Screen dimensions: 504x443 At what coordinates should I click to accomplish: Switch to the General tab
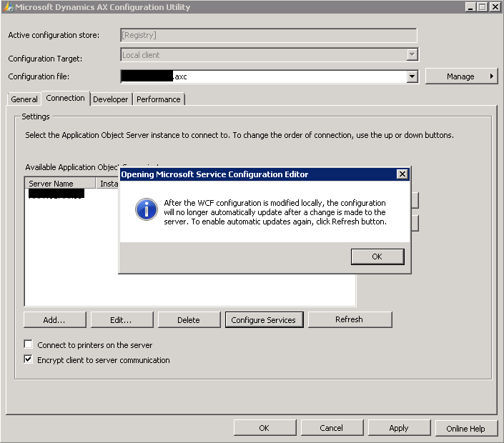(x=24, y=99)
